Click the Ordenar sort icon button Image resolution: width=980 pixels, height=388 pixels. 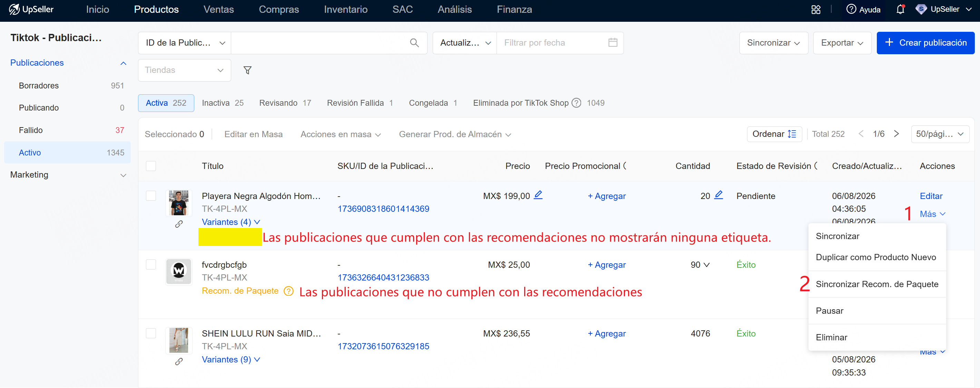[774, 134]
